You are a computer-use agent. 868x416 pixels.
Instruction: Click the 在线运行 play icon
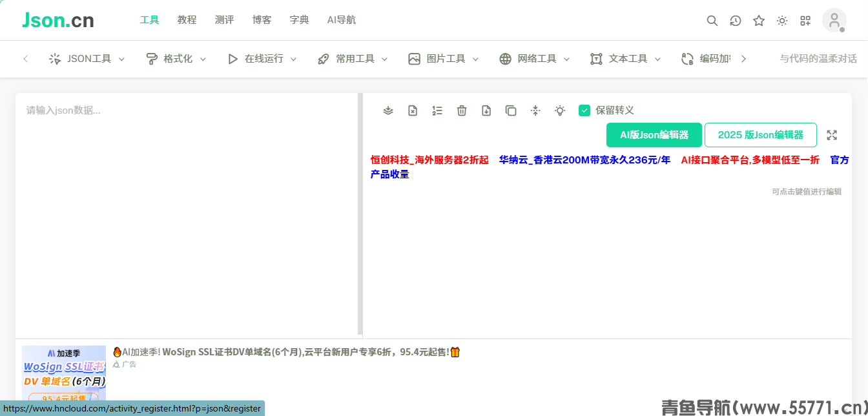tap(232, 59)
